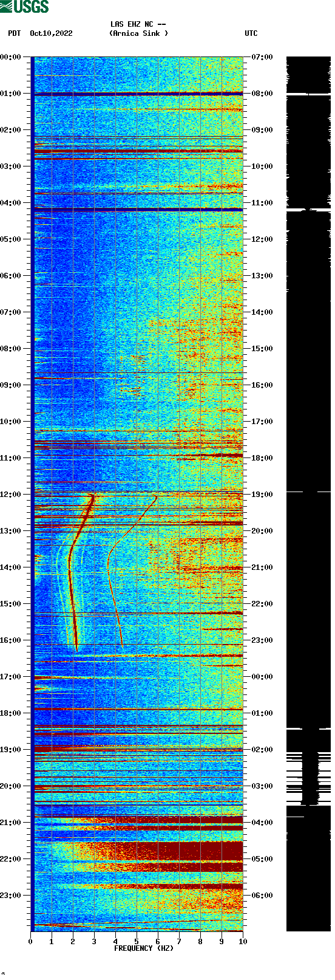Click the '18:00' PDT time label
The image size is (335, 980).
pyautogui.click(x=10, y=713)
